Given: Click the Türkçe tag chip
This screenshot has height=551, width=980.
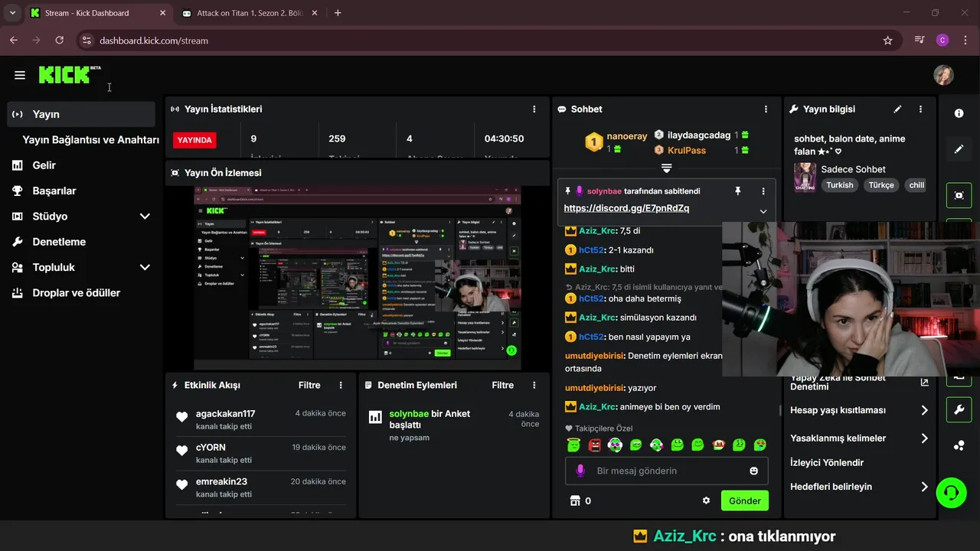Looking at the screenshot, I should (881, 185).
